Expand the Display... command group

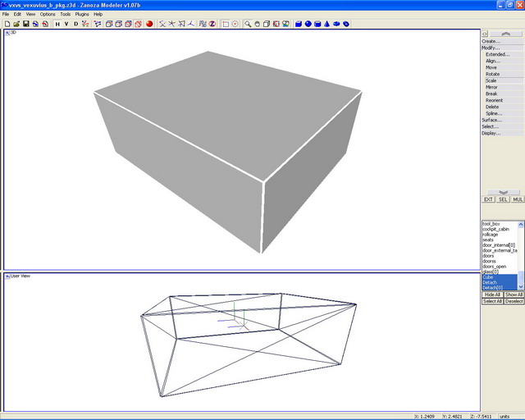[491, 133]
